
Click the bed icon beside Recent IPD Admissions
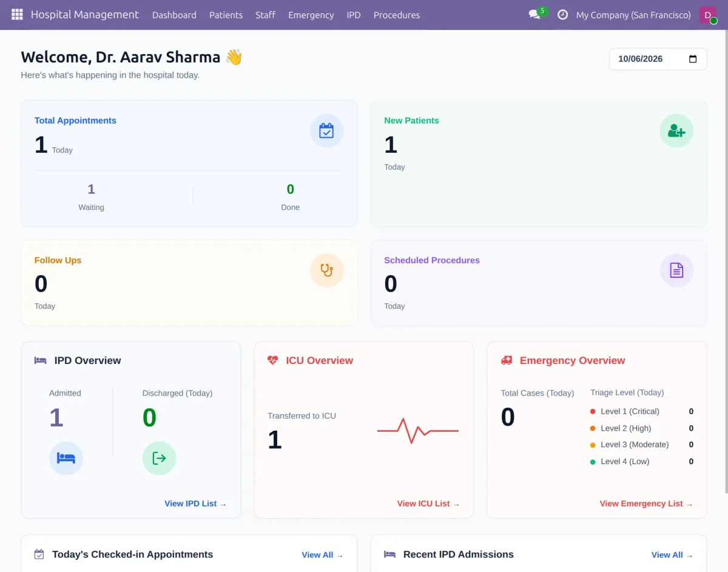(x=390, y=554)
